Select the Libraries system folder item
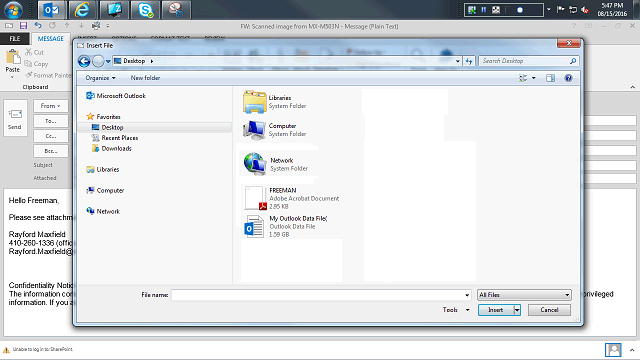This screenshot has width=640, height=360. pyautogui.click(x=275, y=102)
